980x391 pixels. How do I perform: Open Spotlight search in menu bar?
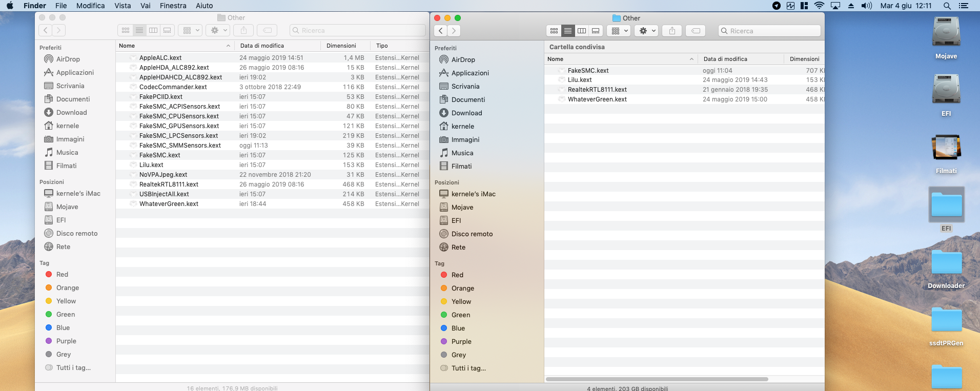[947, 6]
